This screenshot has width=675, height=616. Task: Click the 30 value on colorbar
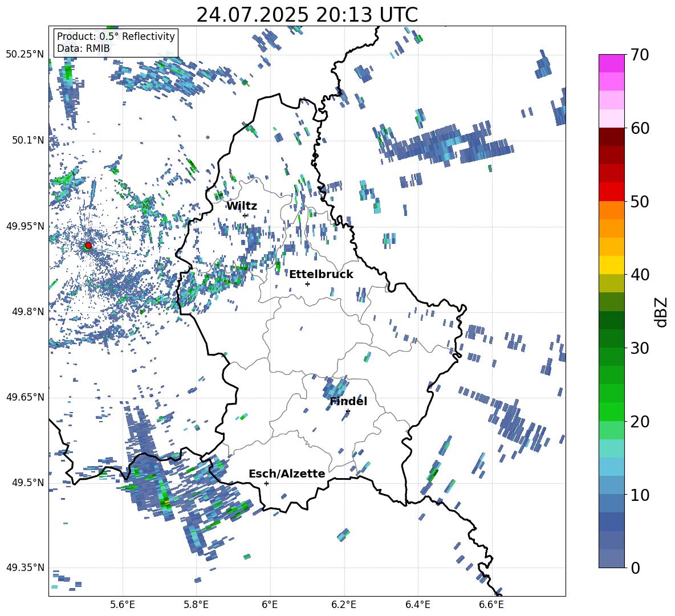click(x=640, y=348)
